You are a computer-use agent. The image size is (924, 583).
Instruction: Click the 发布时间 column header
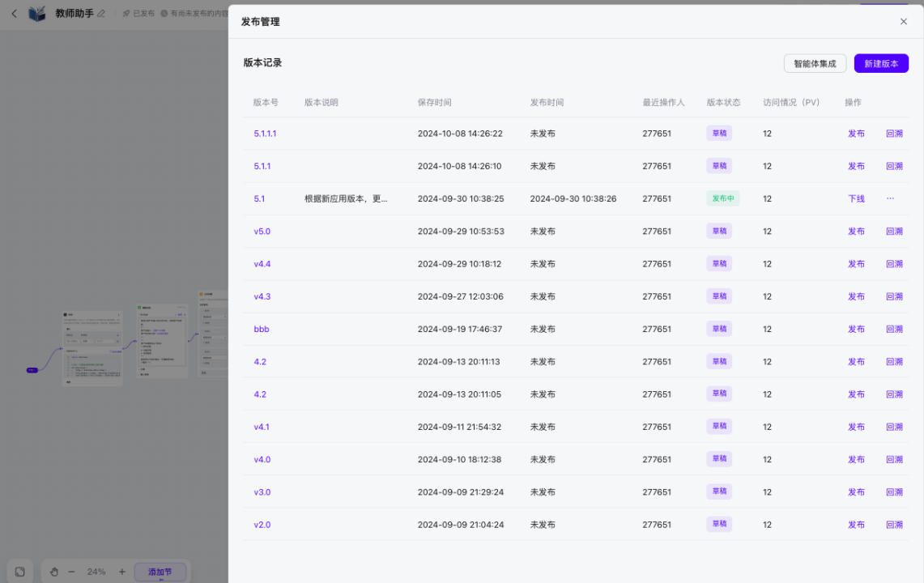pos(547,103)
